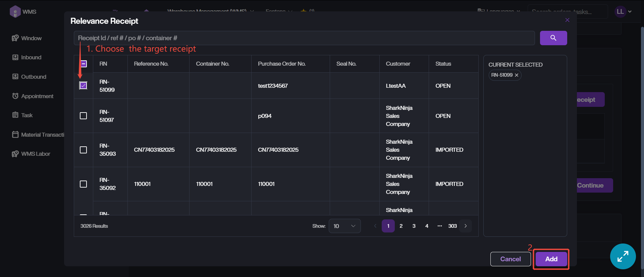
Task: Click the expand arrows floating button
Action: click(623, 256)
